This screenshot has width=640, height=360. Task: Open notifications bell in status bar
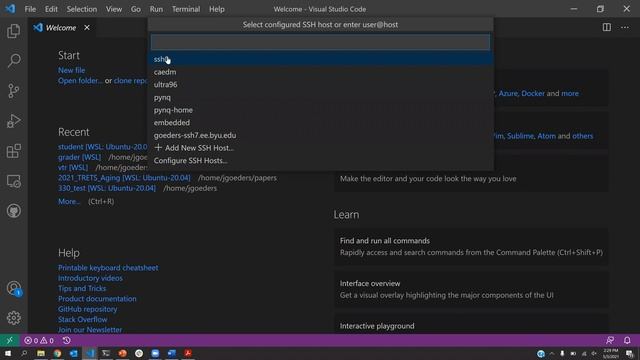click(627, 340)
